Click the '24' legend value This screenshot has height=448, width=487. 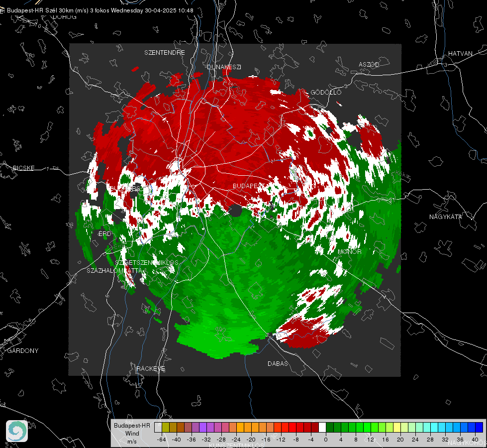415,440
